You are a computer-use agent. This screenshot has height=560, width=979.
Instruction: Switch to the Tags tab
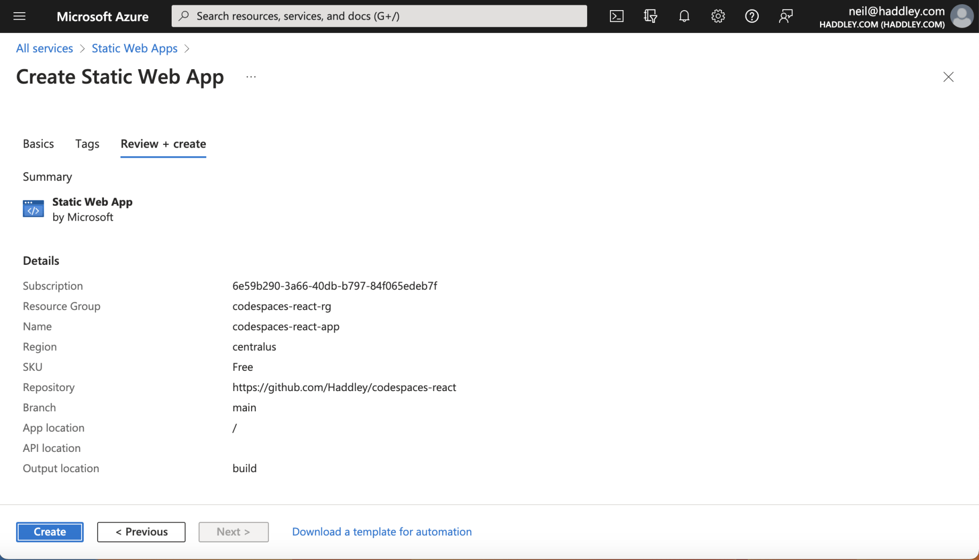[x=87, y=144]
